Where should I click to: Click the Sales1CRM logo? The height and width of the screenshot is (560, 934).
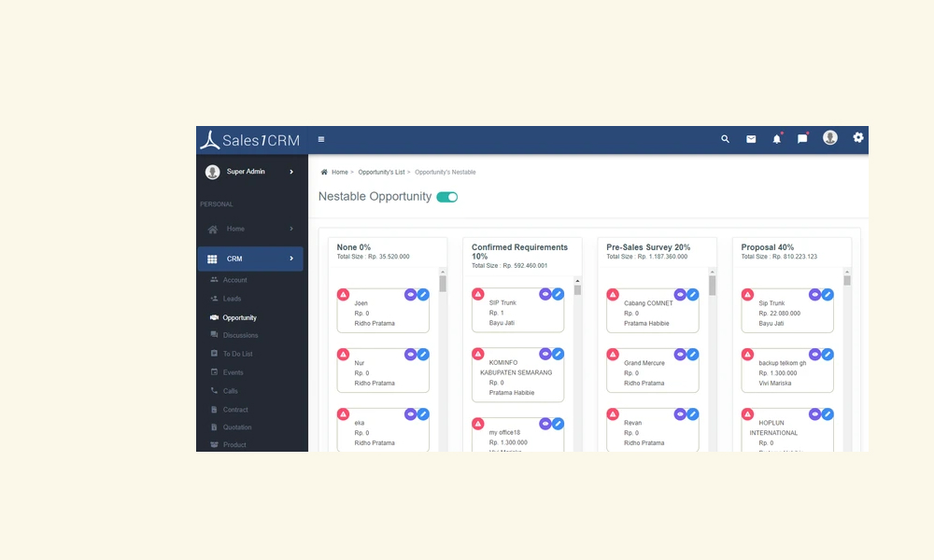249,140
